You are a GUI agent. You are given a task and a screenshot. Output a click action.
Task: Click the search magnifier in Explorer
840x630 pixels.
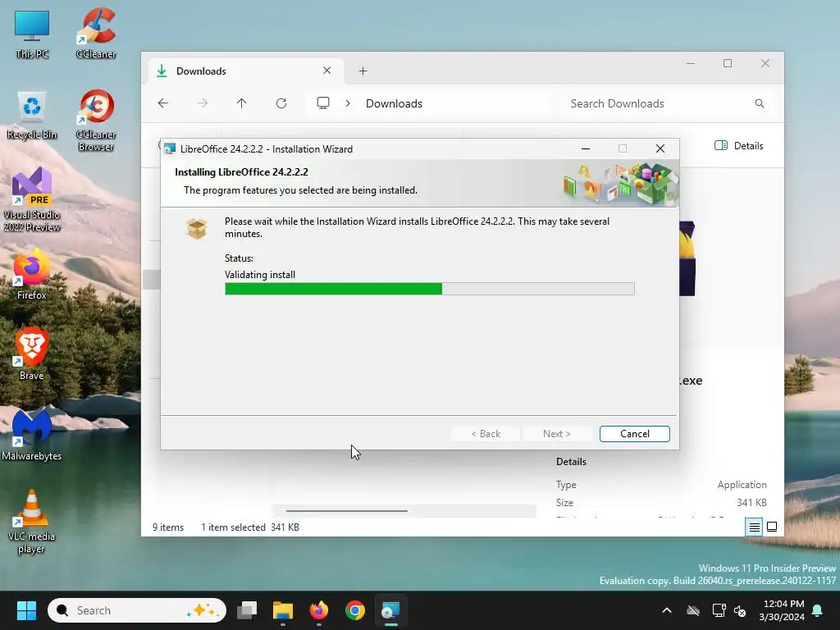[759, 103]
